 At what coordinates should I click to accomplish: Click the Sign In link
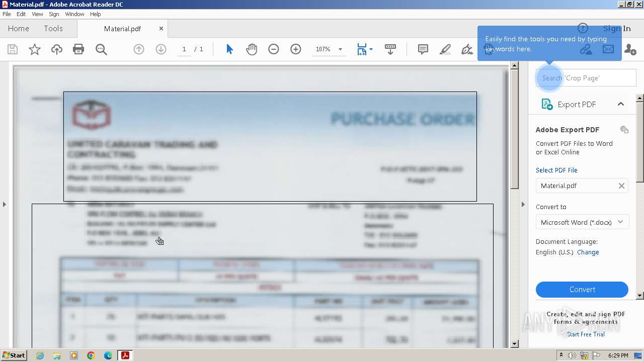pos(617,28)
